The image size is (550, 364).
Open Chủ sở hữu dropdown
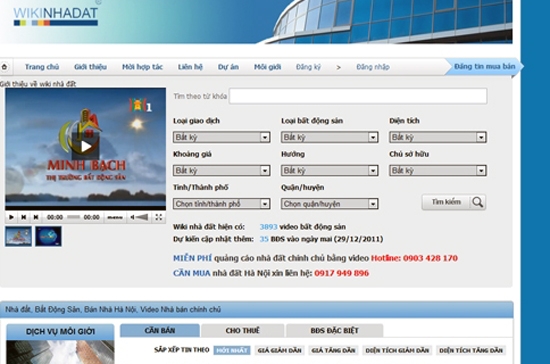click(x=437, y=170)
